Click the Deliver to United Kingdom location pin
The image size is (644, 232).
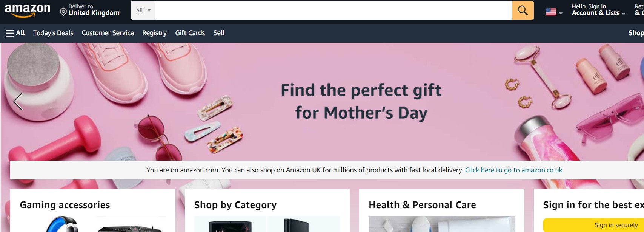pyautogui.click(x=63, y=12)
